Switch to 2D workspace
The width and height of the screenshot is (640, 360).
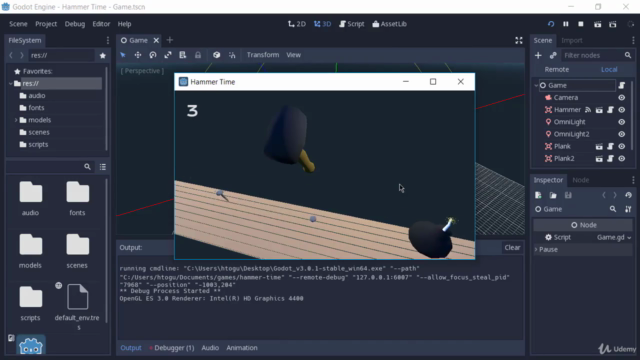pyautogui.click(x=297, y=24)
